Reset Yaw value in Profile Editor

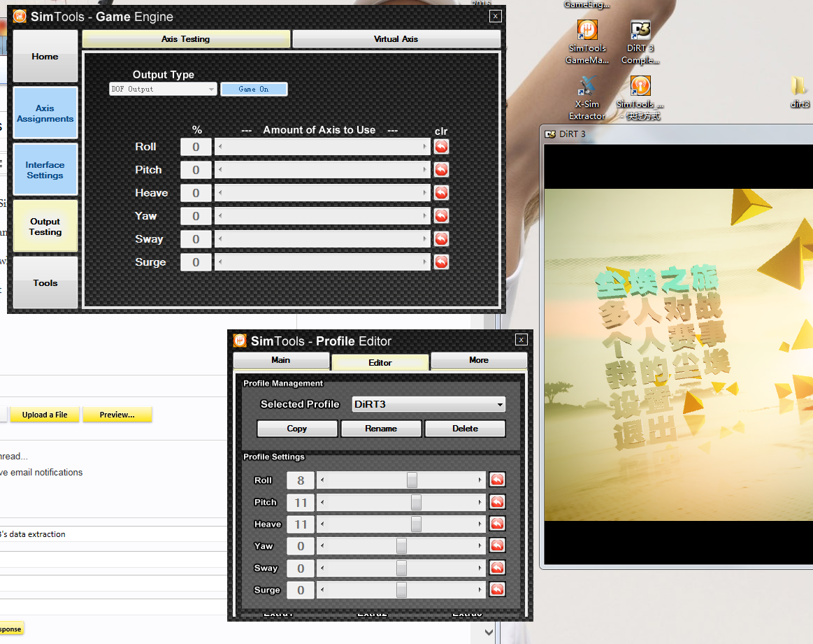[x=497, y=545]
